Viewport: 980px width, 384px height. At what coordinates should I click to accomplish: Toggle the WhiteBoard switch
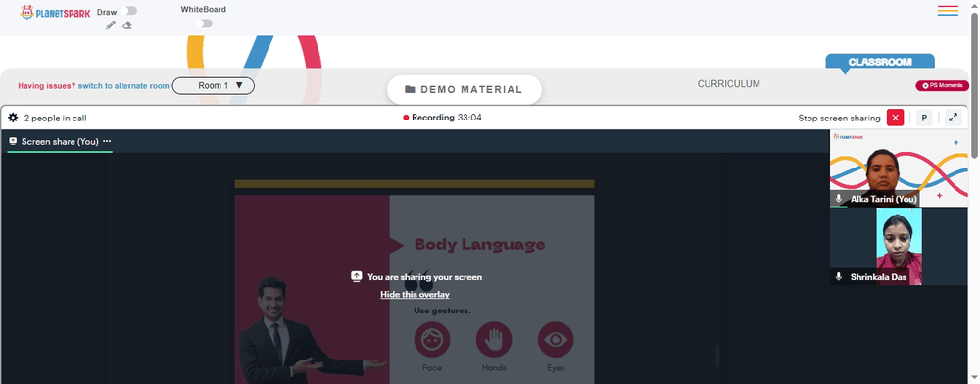click(204, 24)
